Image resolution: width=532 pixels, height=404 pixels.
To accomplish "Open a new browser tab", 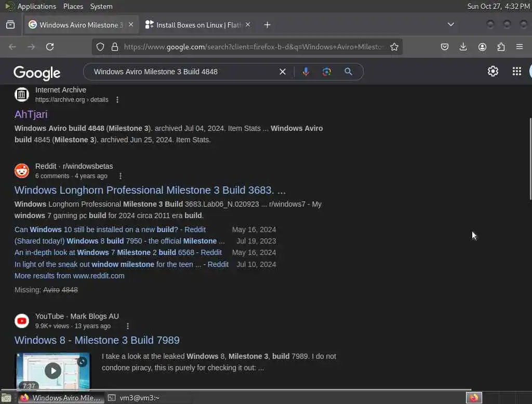I will 268,25.
